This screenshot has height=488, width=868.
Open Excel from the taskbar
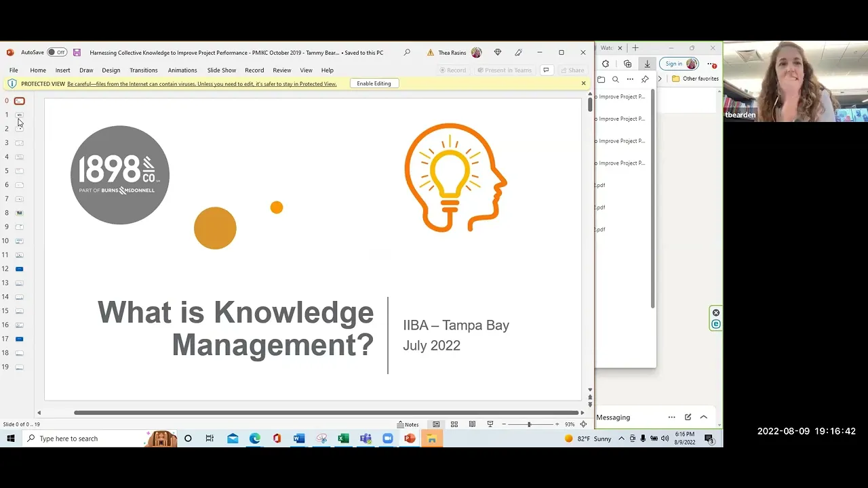tap(344, 439)
